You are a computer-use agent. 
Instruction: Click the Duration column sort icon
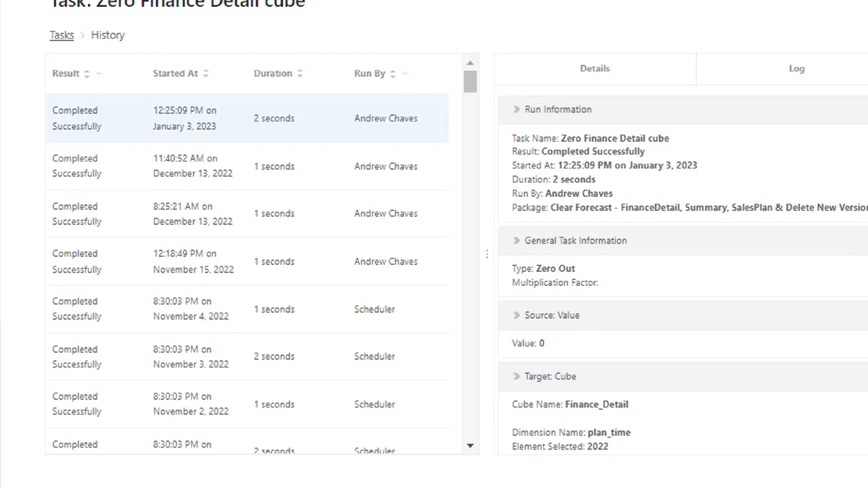[x=300, y=74]
